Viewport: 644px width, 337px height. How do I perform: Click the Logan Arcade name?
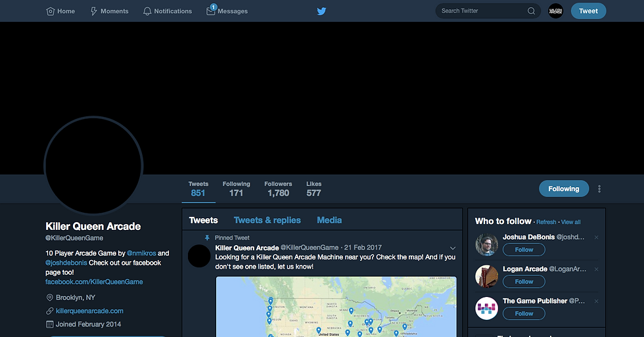click(x=525, y=269)
